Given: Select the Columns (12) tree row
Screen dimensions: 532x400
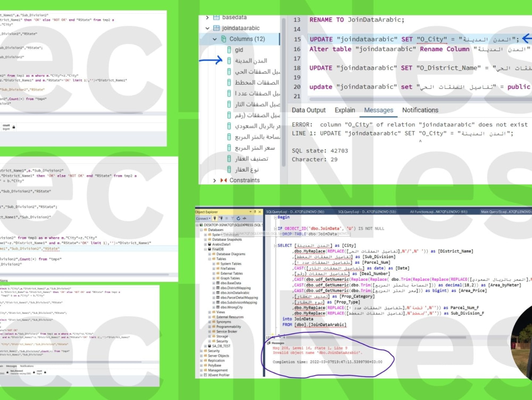Looking at the screenshot, I should click(x=239, y=39).
